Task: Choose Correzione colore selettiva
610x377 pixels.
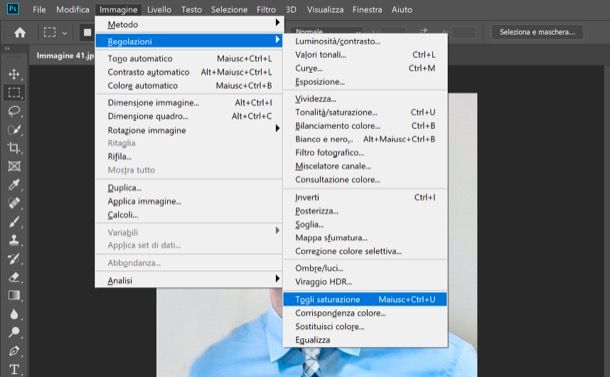Action: tap(365, 251)
